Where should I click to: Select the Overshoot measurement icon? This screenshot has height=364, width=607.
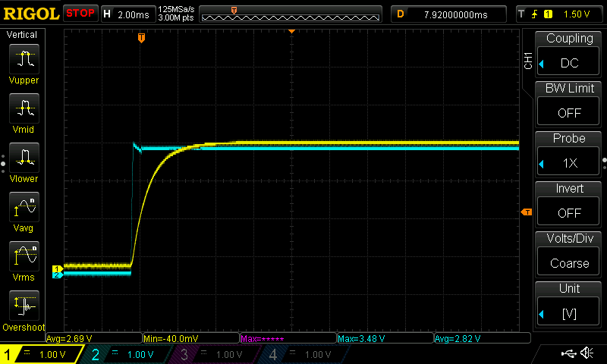coord(24,306)
